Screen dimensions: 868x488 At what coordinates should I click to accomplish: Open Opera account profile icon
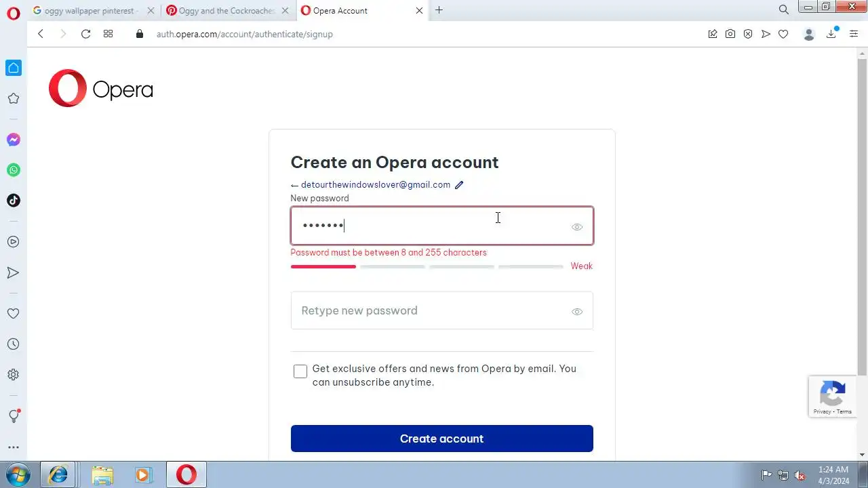[808, 34]
